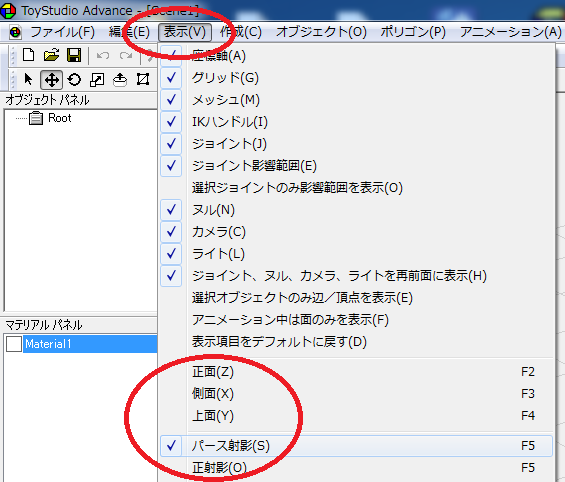Close the 表示(V) menu

184,32
